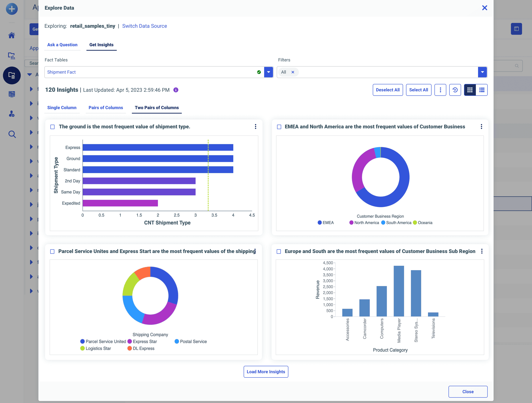Viewport: 532px width, 403px height.
Task: Select the Two Pairs of Columns tab
Action: (x=157, y=108)
